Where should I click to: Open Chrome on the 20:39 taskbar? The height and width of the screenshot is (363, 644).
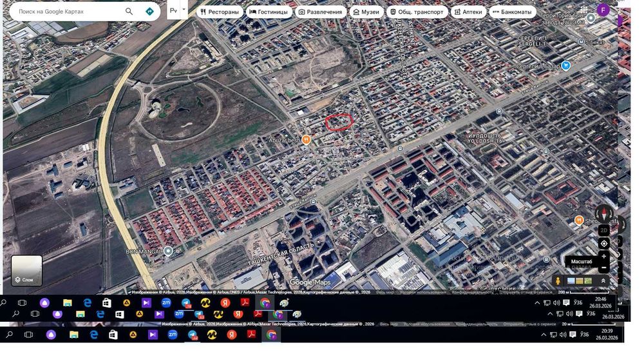(x=271, y=335)
